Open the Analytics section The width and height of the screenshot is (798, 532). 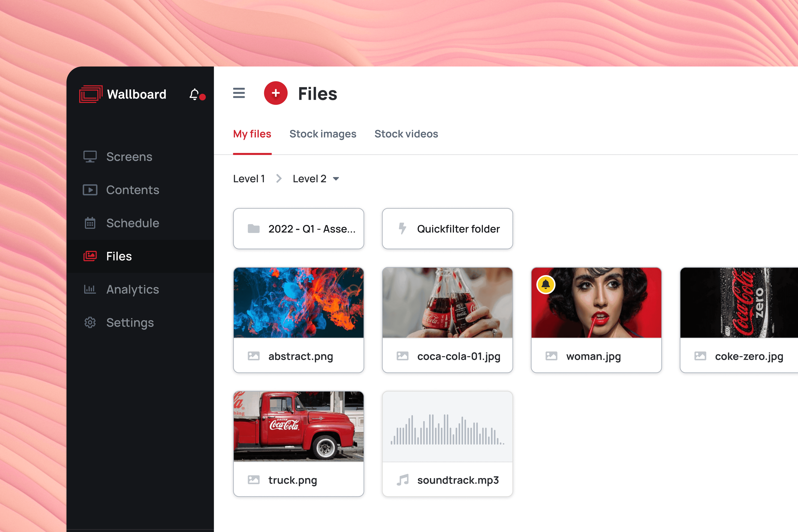pyautogui.click(x=132, y=289)
